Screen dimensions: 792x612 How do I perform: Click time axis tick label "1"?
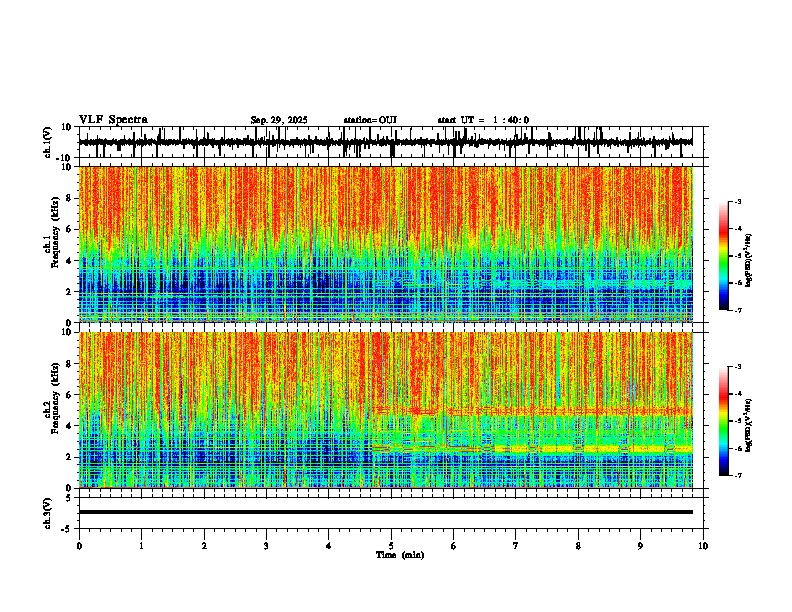click(141, 546)
